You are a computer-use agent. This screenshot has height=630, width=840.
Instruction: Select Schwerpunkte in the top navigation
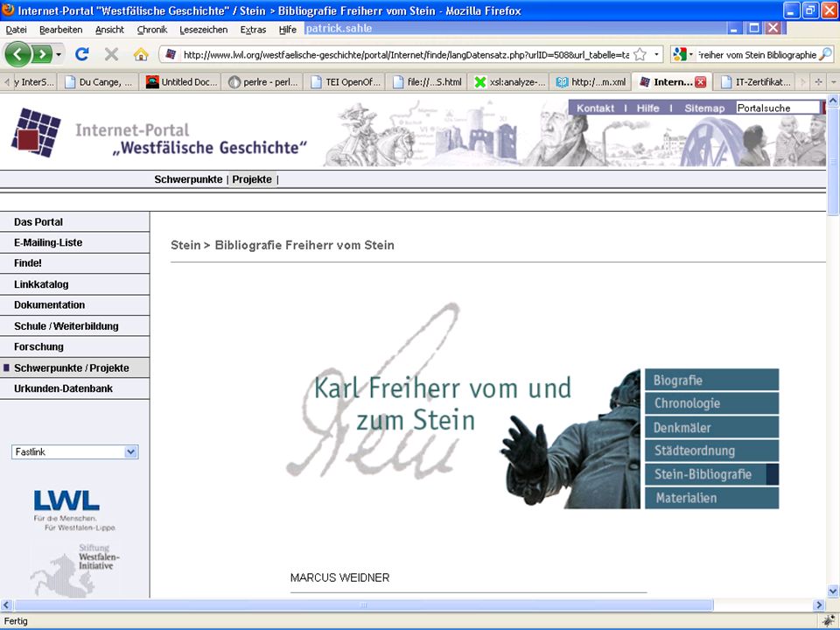point(188,179)
